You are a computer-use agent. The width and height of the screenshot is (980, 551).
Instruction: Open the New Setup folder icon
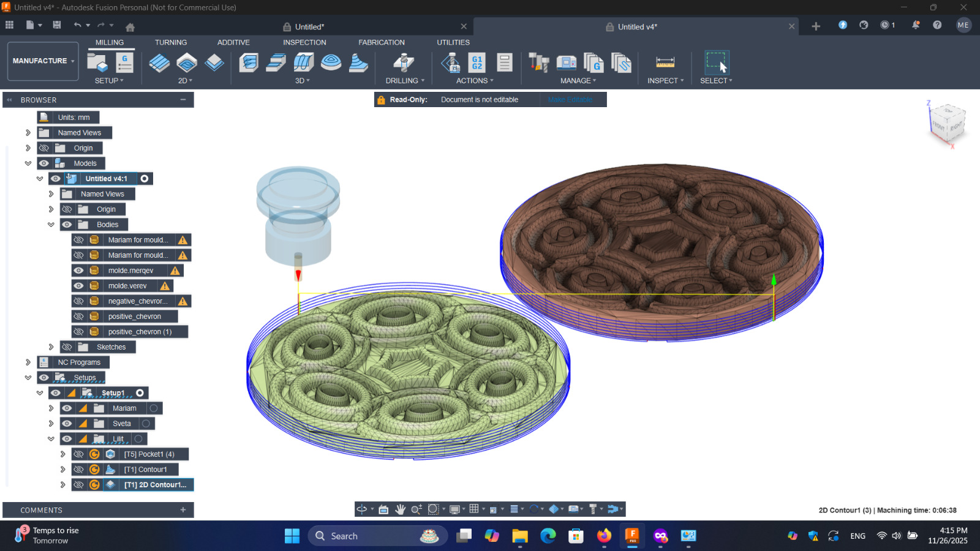tap(97, 62)
